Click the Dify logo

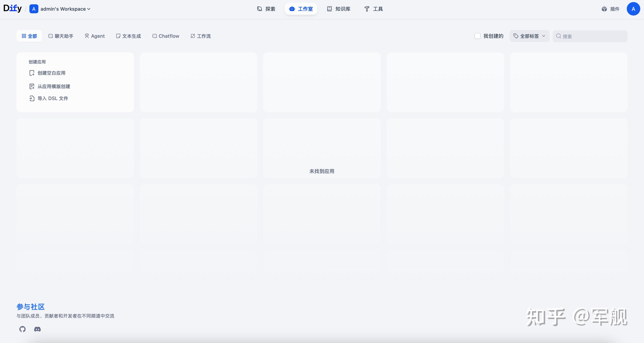[x=13, y=8]
